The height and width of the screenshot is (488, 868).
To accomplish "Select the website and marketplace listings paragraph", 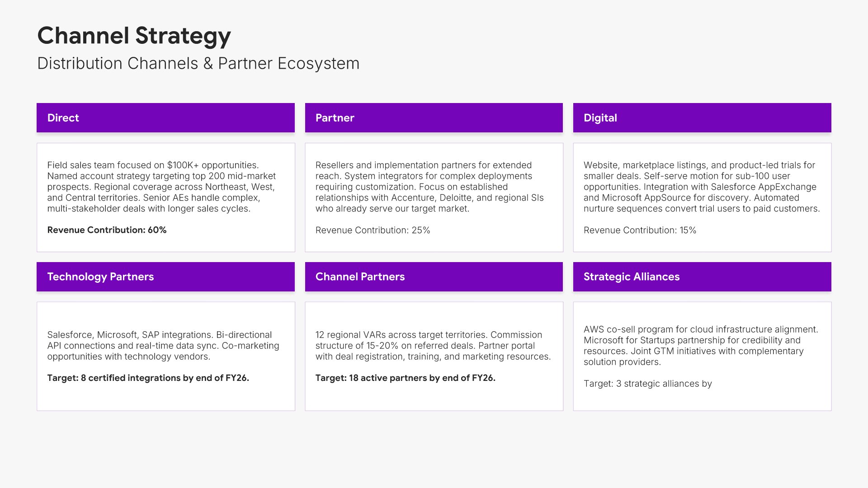I will point(702,187).
